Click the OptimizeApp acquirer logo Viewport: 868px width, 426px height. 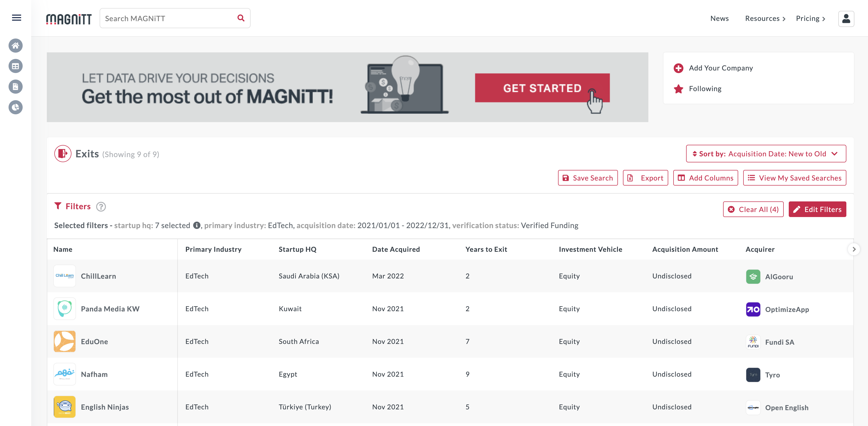[753, 309]
